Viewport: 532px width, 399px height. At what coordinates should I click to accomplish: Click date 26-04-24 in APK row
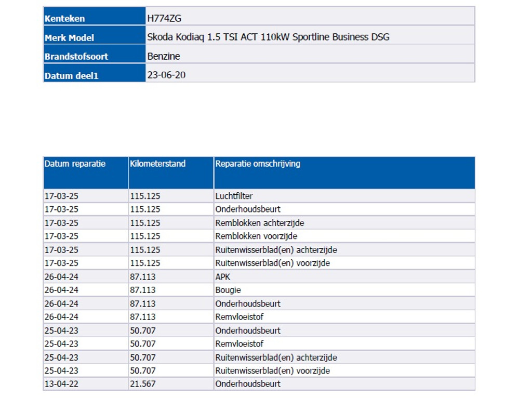tap(61, 277)
